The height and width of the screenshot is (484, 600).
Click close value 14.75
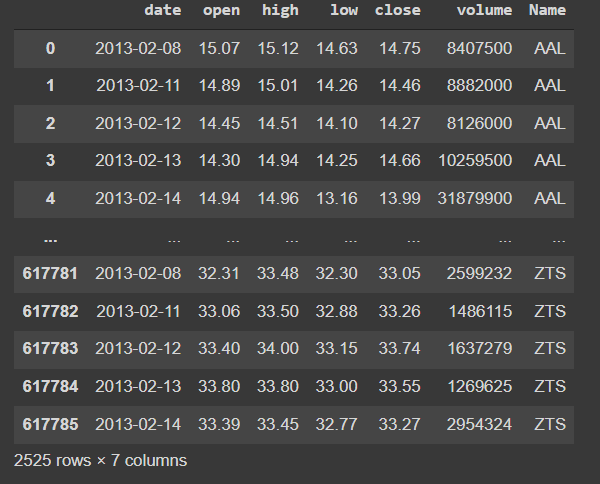click(x=399, y=49)
